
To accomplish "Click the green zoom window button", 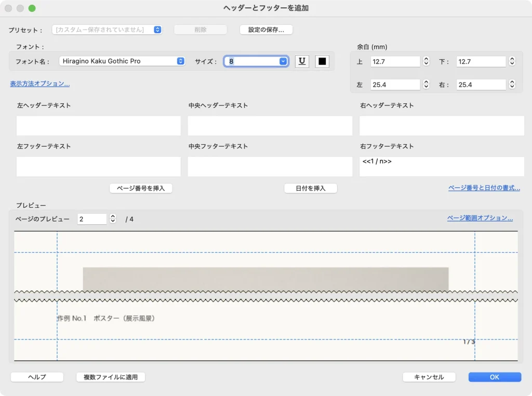I will tap(32, 8).
